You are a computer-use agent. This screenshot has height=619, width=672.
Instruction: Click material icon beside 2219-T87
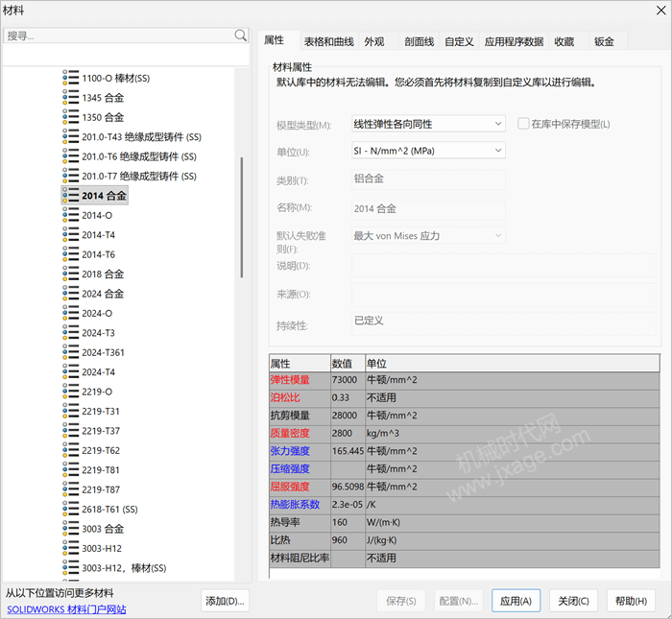coord(71,489)
